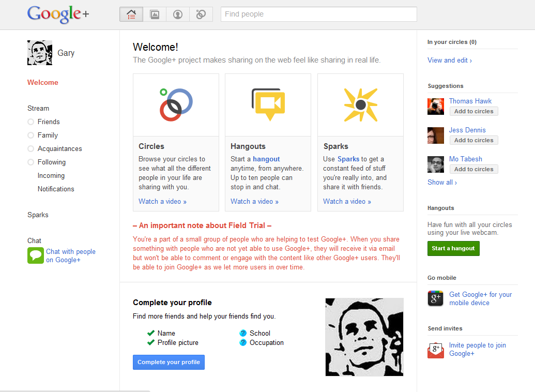Open the Circles icon in top toolbar

201,14
